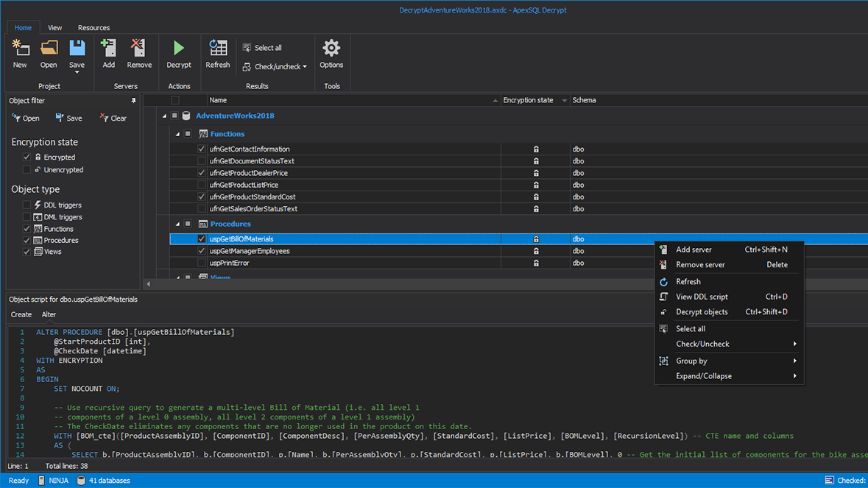Image resolution: width=868 pixels, height=488 pixels.
Task: Click the Group by icon in context menu
Action: 663,361
